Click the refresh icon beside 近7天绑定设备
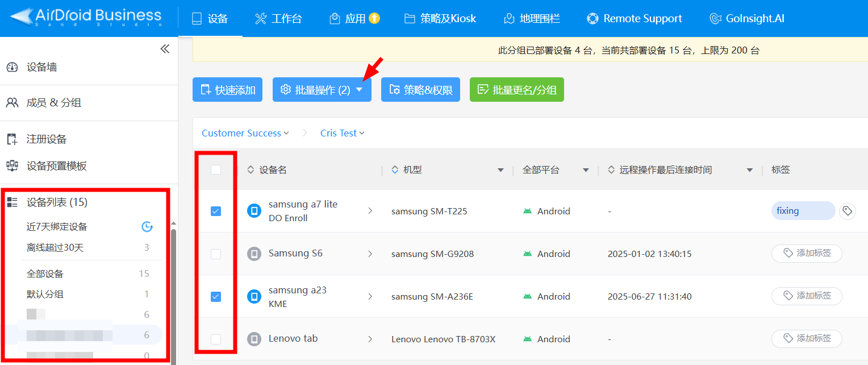Image resolution: width=868 pixels, height=365 pixels. click(x=147, y=227)
